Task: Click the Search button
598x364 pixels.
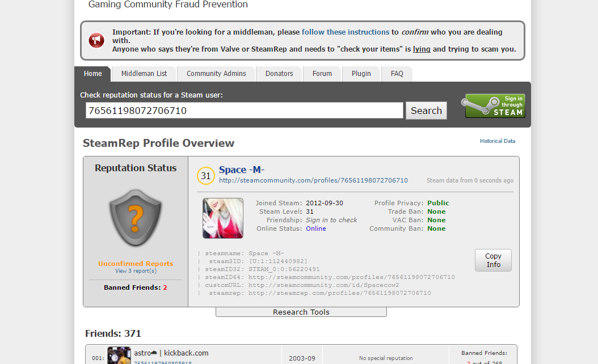Action: tap(427, 111)
